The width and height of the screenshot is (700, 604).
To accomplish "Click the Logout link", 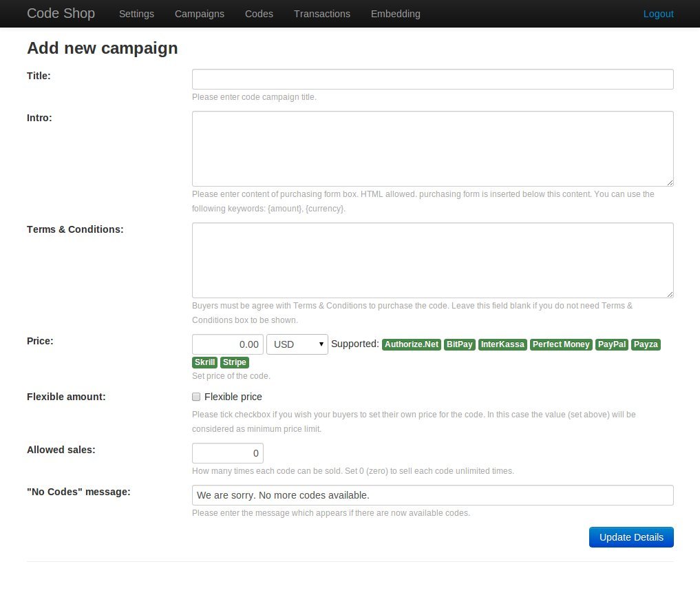I will pos(658,14).
